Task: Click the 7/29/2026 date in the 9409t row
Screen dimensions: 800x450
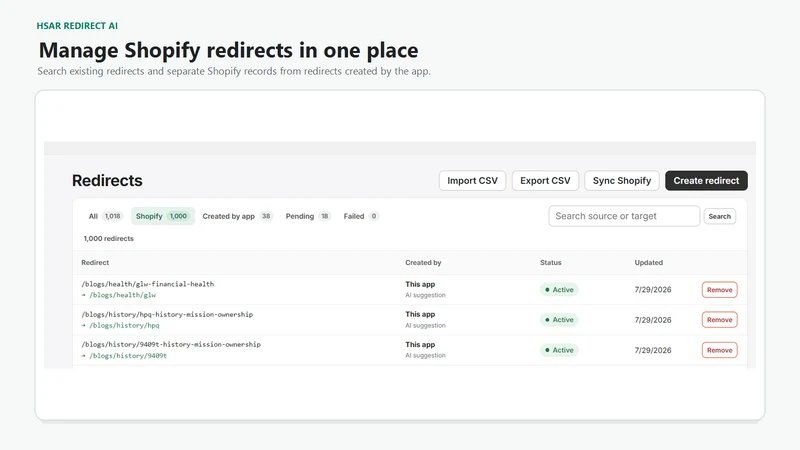Action: pyautogui.click(x=653, y=350)
